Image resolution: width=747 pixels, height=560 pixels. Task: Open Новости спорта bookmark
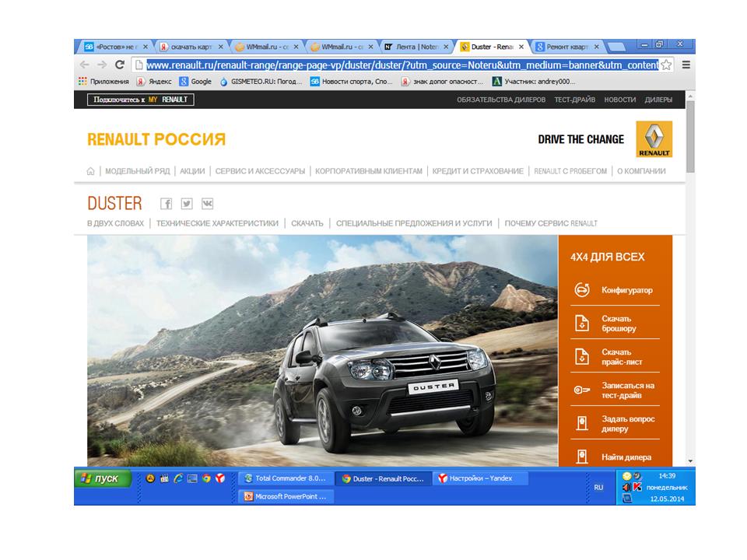coord(352,82)
